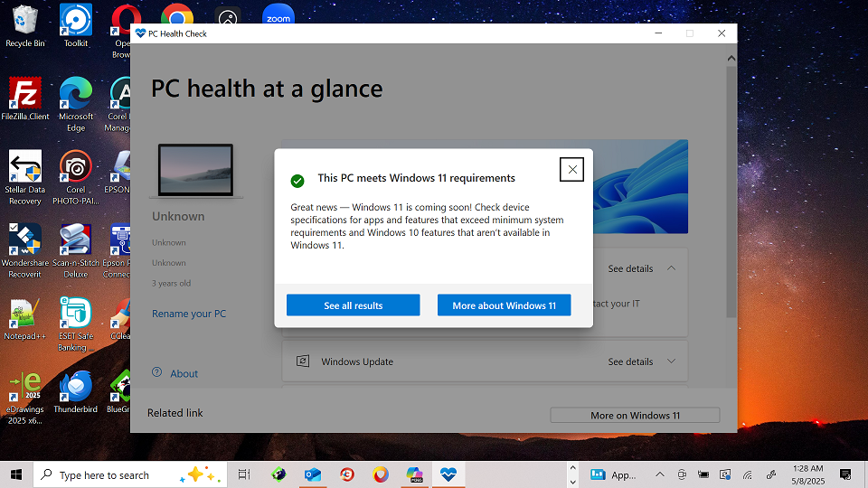The width and height of the screenshot is (868, 488).
Task: Close the Windows 11 requirements dialog
Action: pos(571,169)
